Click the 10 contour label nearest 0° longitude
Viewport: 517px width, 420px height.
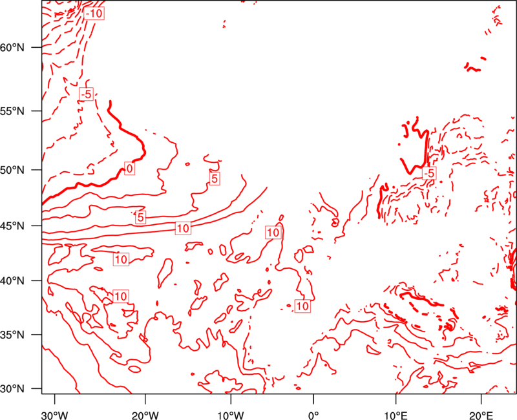(x=302, y=306)
